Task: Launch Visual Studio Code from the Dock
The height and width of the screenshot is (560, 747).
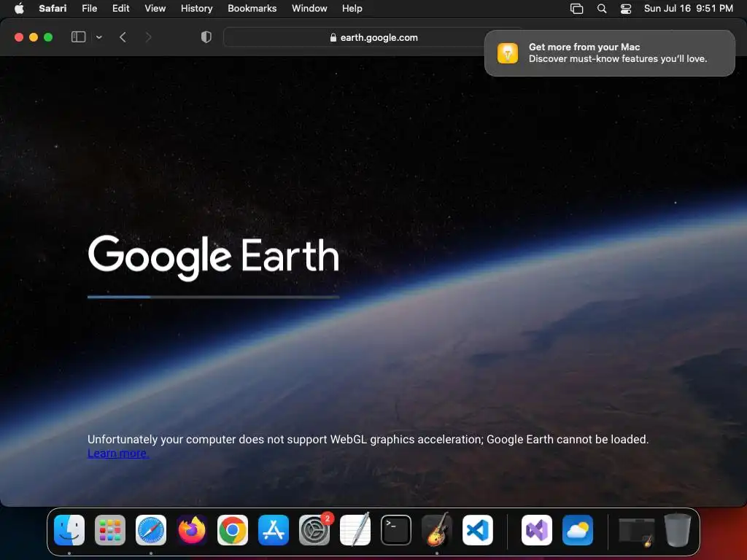Action: 477,530
